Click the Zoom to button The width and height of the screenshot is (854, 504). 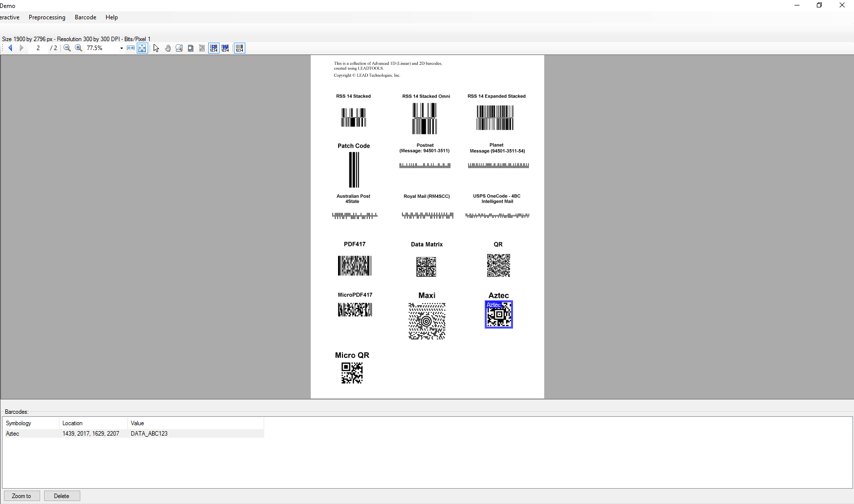[x=21, y=496]
